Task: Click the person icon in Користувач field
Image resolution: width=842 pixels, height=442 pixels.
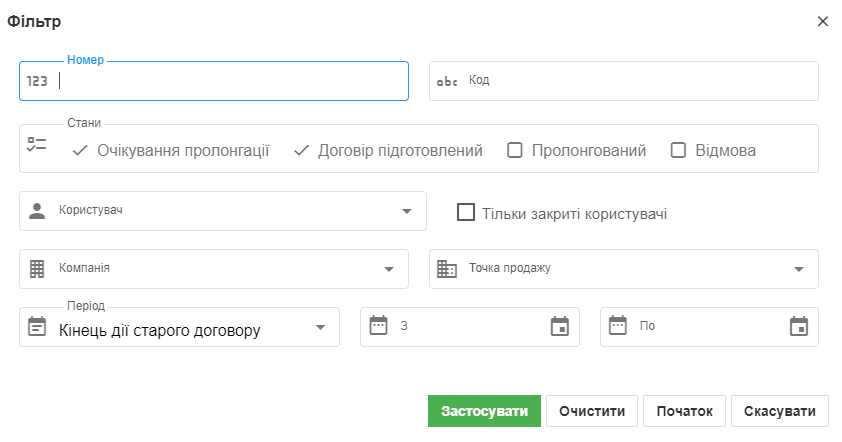Action: [37, 211]
